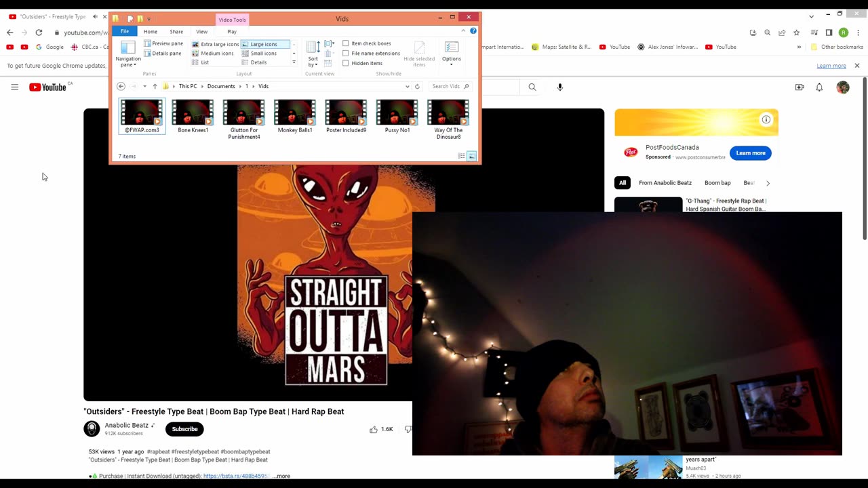868x488 pixels.
Task: Subscribe to Anabolic Beatz
Action: coord(184,429)
